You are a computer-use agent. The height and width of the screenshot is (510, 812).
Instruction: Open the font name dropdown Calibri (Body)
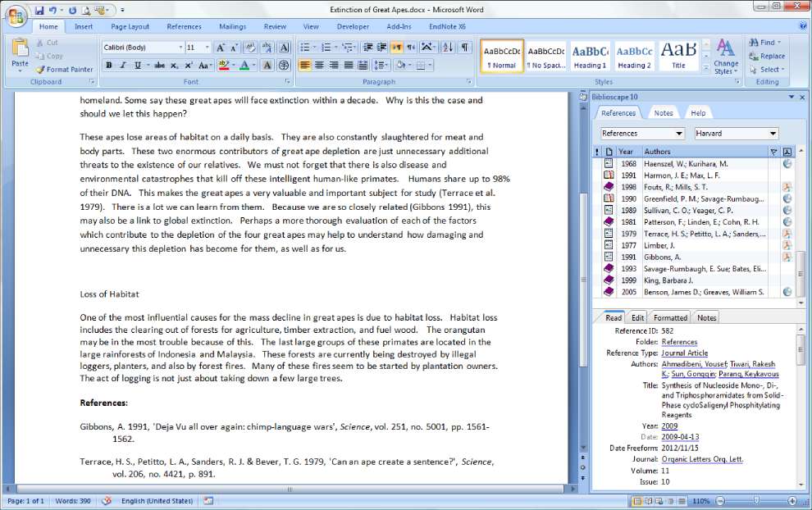pyautogui.click(x=180, y=48)
